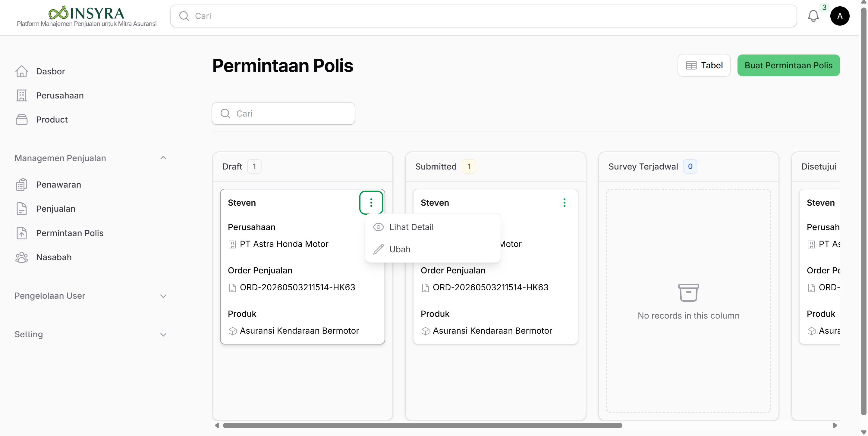Click the Perusahaan building icon in sidebar
Image resolution: width=868 pixels, height=436 pixels.
pyautogui.click(x=22, y=96)
